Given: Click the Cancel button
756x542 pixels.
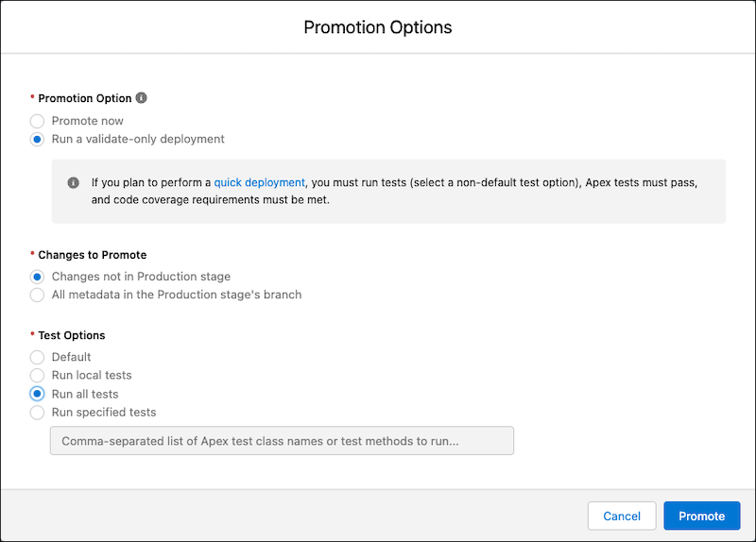Looking at the screenshot, I should 622,516.
